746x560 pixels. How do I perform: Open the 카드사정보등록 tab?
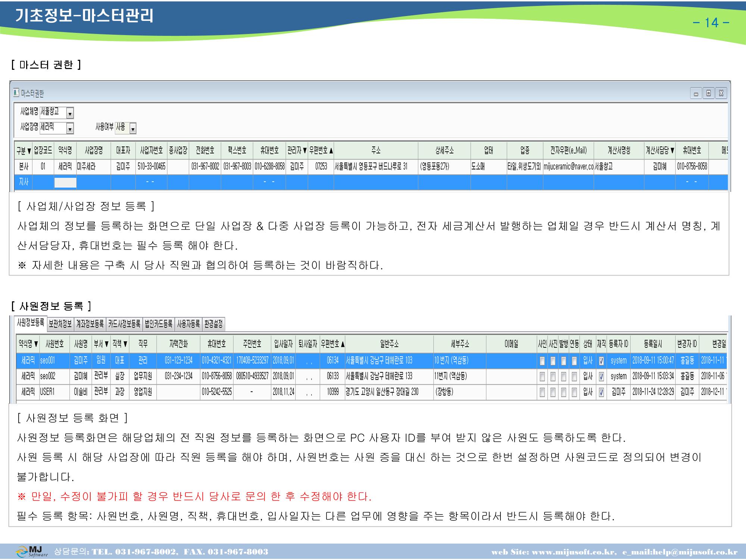coord(124,324)
